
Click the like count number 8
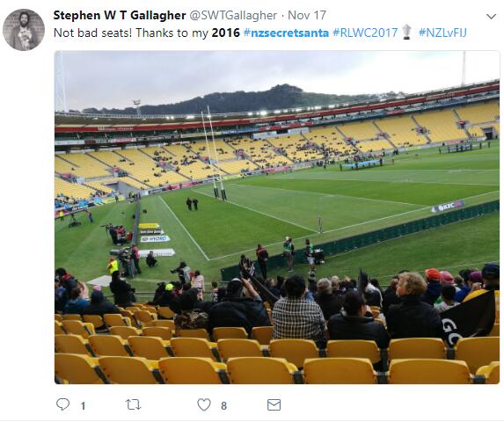pyautogui.click(x=223, y=406)
